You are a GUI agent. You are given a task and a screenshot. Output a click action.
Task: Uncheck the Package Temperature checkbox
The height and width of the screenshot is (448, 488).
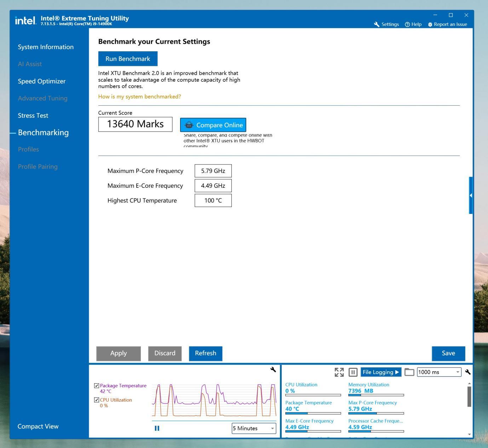(97, 386)
